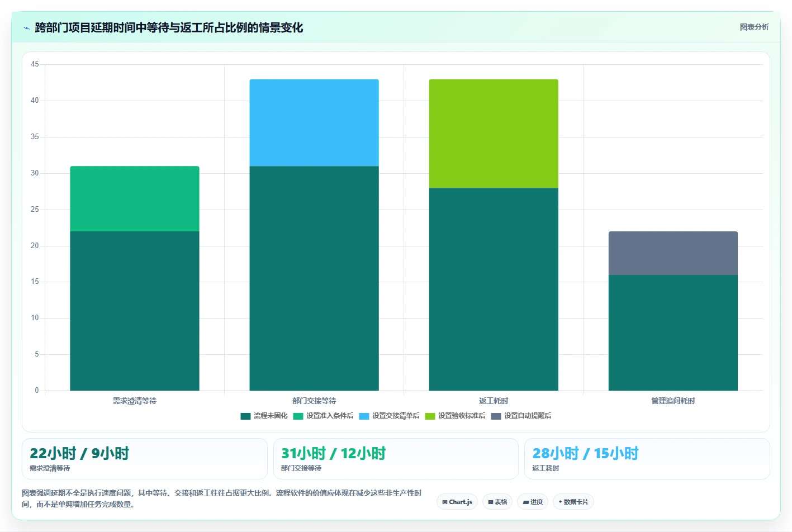Click the 管理追问耗时 x-axis label

point(673,401)
